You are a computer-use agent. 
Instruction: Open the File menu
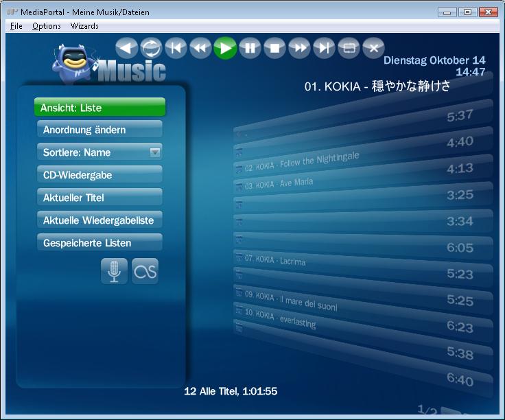point(16,26)
